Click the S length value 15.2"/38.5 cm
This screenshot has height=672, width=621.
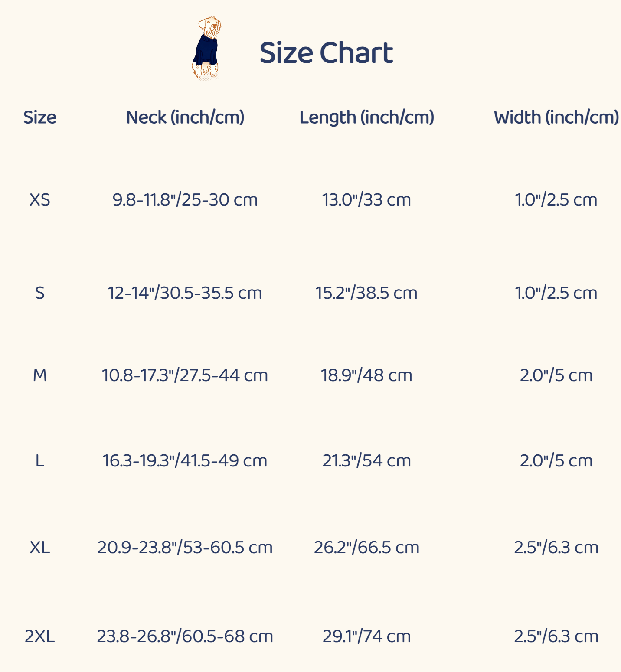click(366, 293)
